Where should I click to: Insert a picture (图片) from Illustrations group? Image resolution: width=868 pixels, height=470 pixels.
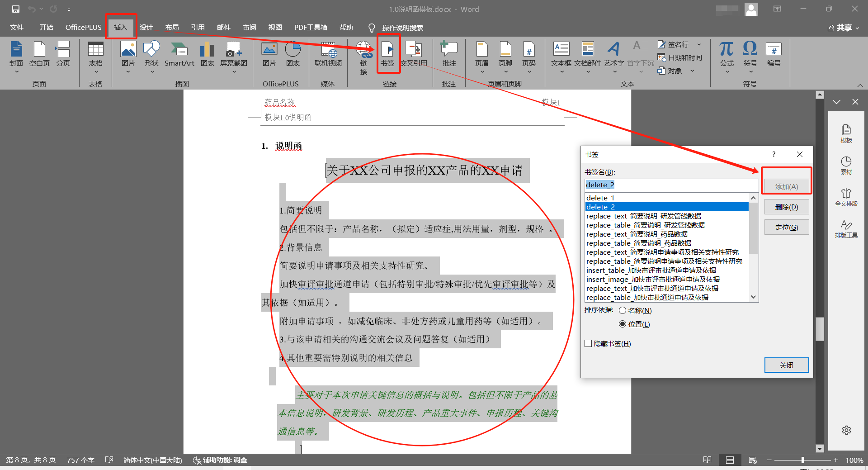tap(128, 57)
